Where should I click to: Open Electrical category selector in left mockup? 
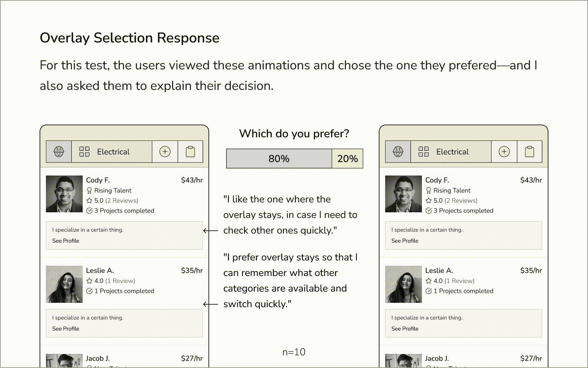113,152
